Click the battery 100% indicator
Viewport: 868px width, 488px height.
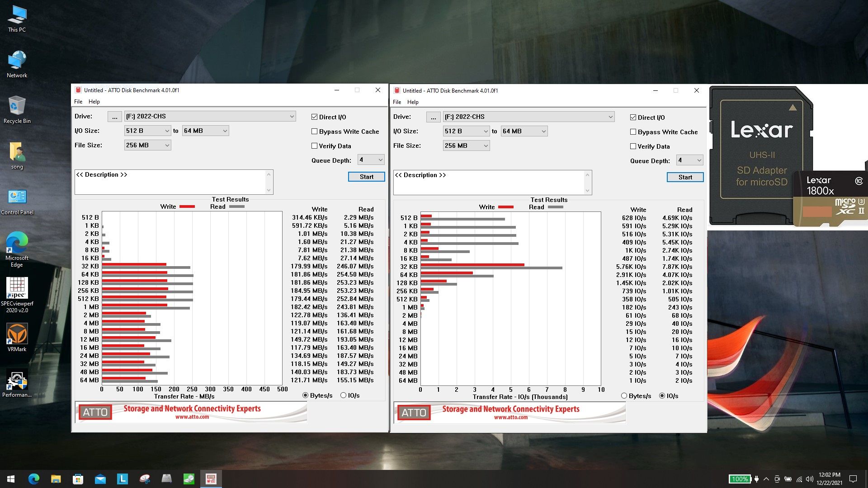(740, 479)
